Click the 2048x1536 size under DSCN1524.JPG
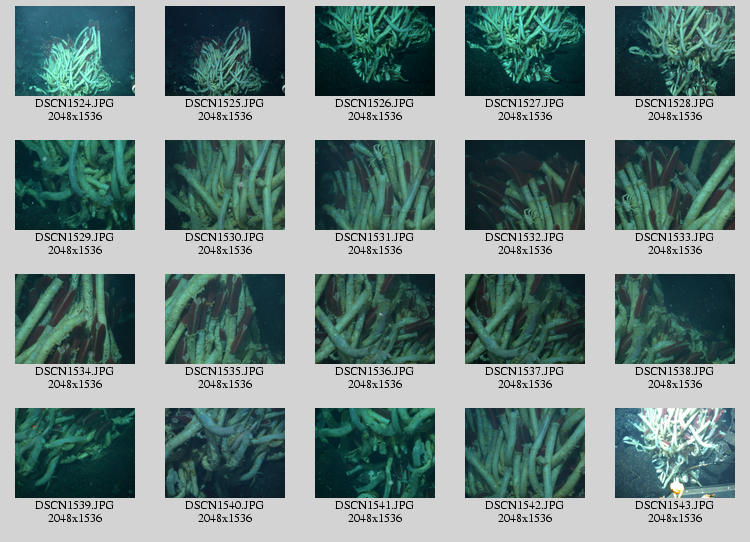Viewport: 750px width, 542px height. click(75, 116)
